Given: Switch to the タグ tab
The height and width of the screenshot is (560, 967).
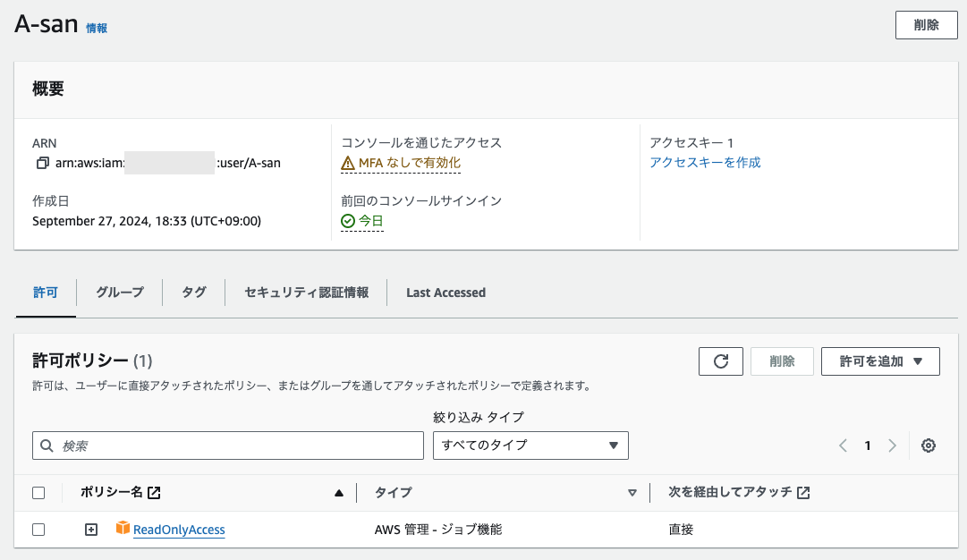Looking at the screenshot, I should (x=193, y=293).
